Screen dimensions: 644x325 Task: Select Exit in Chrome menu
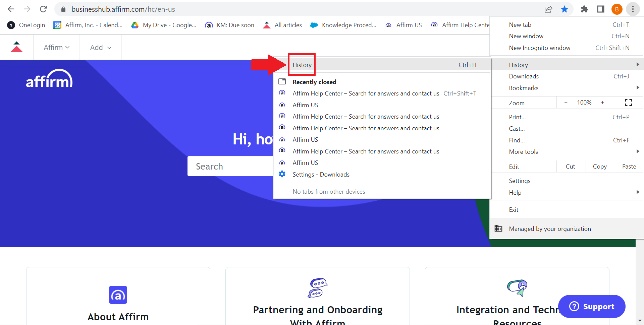click(x=567, y=209)
